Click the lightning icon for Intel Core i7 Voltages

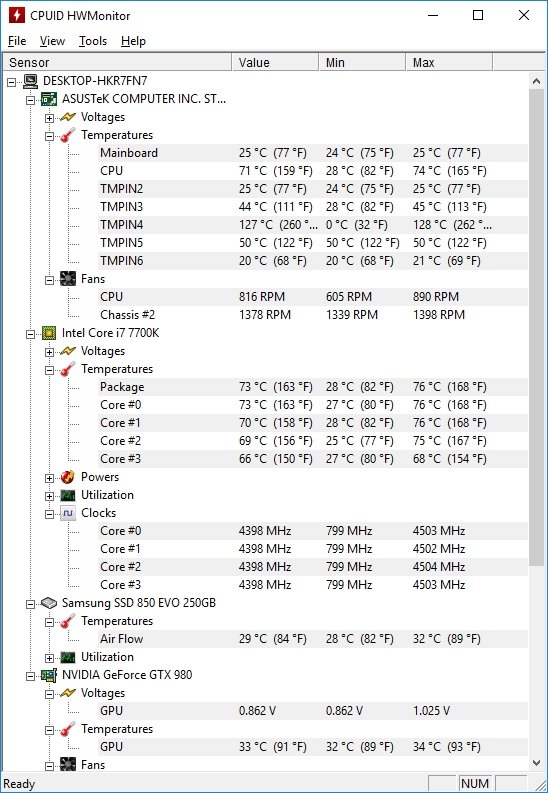click(68, 351)
